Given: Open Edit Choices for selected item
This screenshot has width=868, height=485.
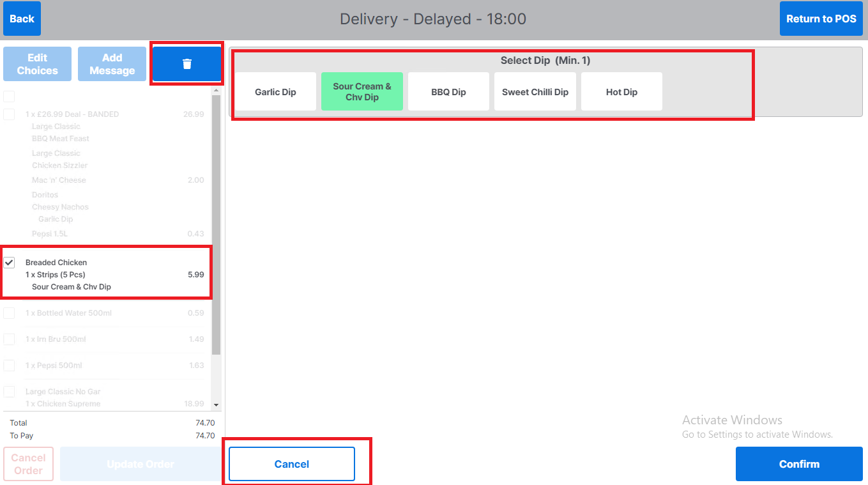Looking at the screenshot, I should 37,64.
